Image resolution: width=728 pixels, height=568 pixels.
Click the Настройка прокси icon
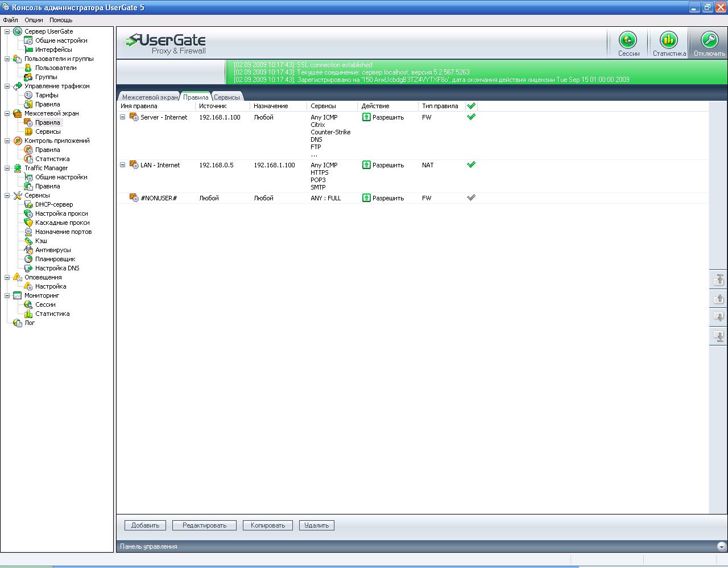[28, 213]
